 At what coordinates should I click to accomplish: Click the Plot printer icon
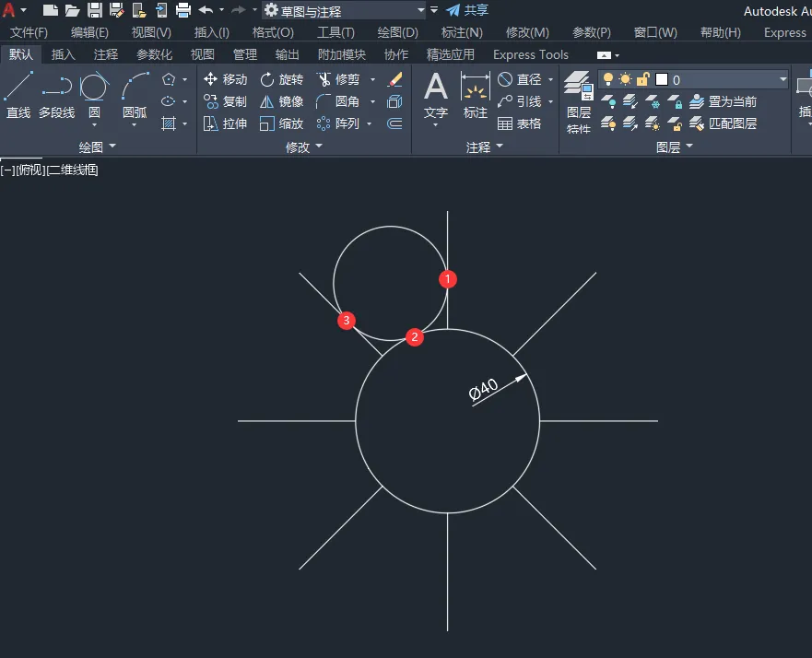(182, 10)
